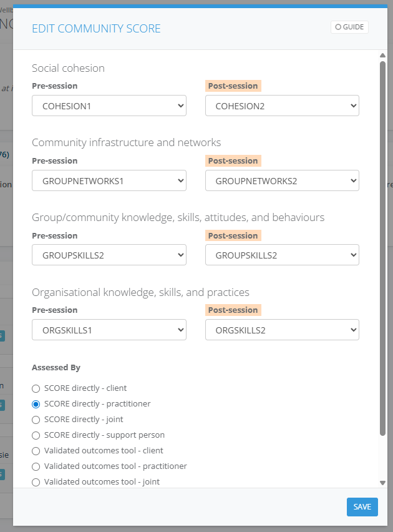Select SCORE directly - support person option
Image resolution: width=393 pixels, height=532 pixels.
pyautogui.click(x=36, y=435)
